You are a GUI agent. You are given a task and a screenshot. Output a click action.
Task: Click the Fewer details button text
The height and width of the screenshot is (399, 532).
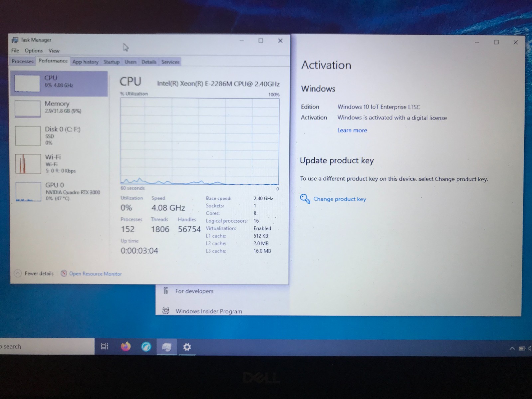click(x=39, y=273)
